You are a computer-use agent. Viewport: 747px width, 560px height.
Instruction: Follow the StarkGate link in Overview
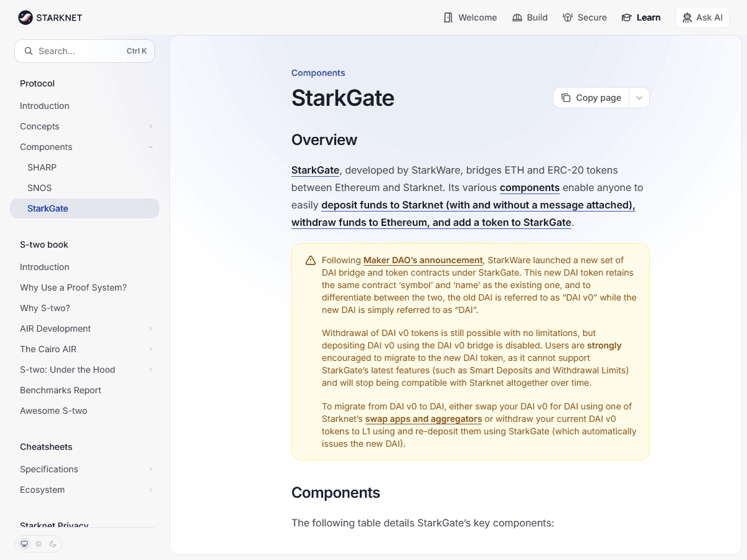point(316,170)
